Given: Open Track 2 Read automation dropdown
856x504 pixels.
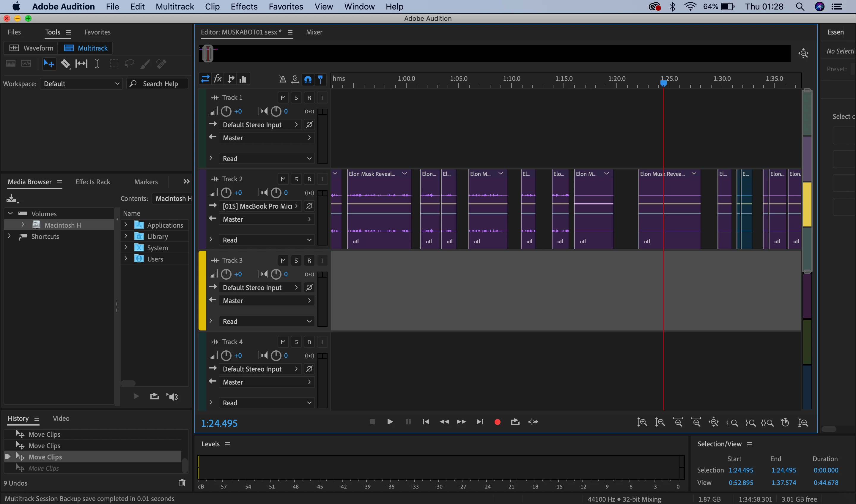Looking at the screenshot, I should point(267,240).
